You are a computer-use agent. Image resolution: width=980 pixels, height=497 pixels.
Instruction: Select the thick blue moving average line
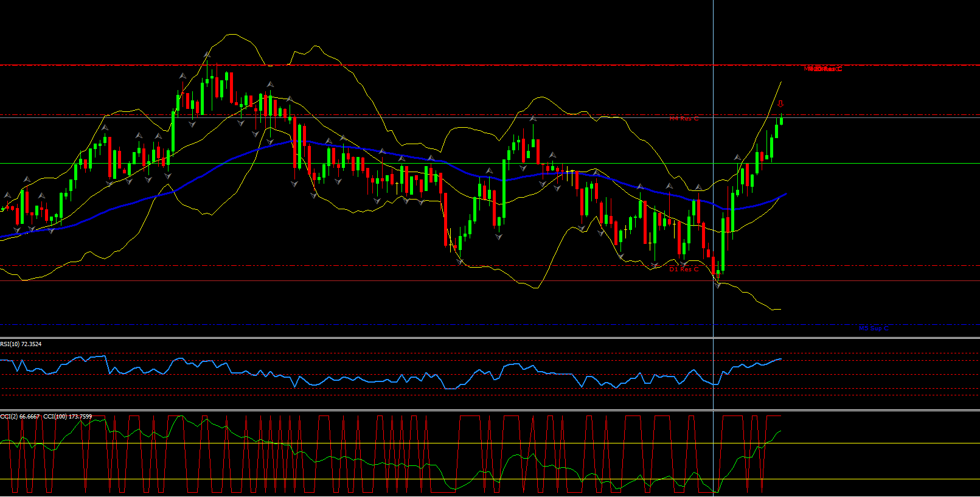365,149
